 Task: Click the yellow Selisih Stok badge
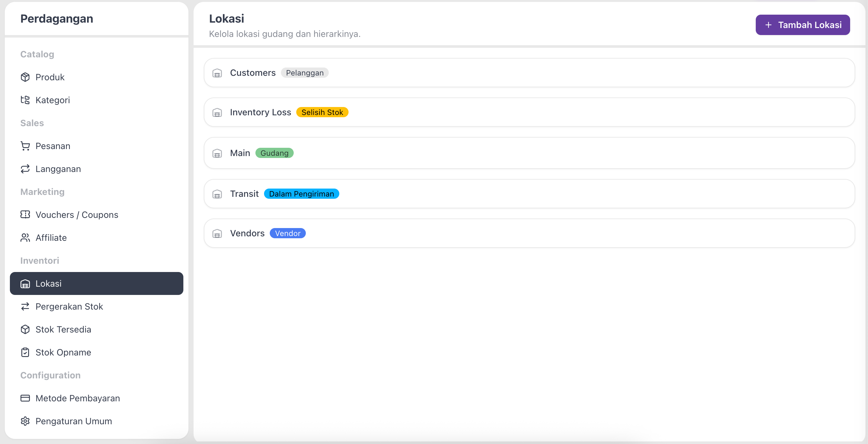coord(322,112)
